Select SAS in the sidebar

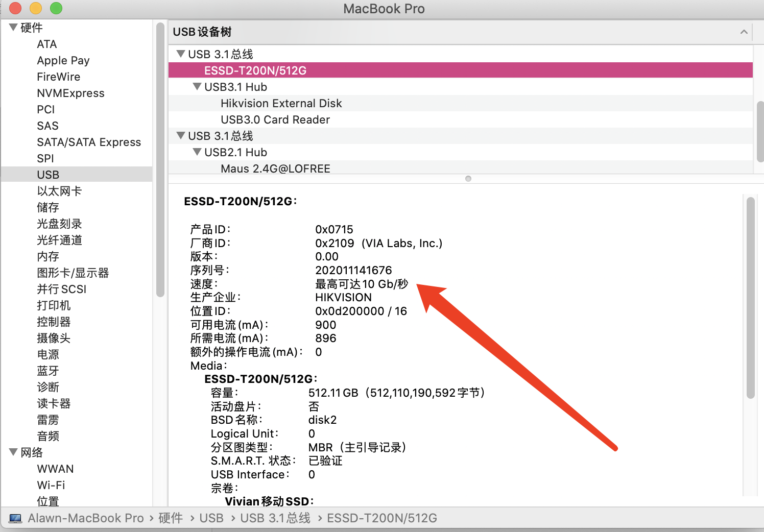[x=47, y=126]
